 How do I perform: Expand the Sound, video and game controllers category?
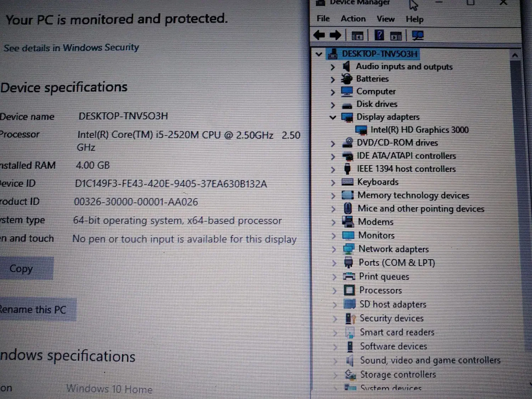336,360
